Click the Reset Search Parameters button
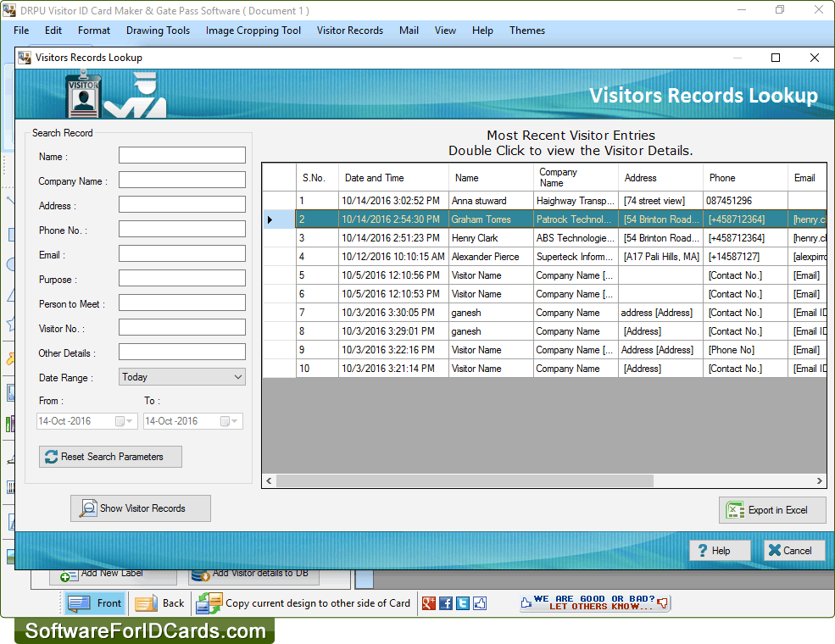 110,457
